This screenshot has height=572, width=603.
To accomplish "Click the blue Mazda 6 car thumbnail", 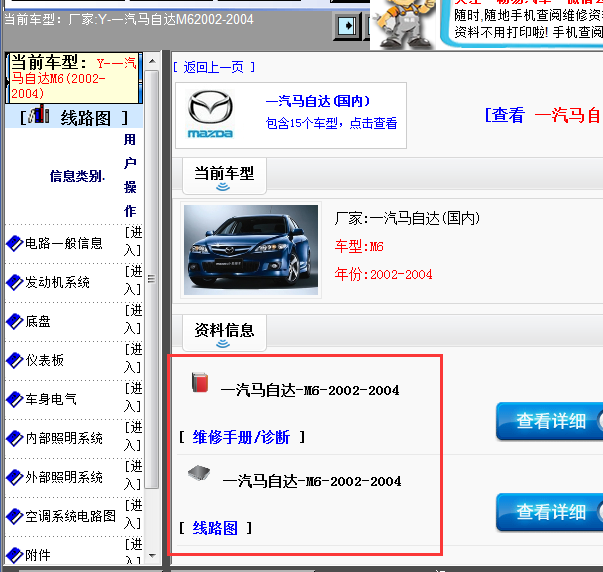I will tap(251, 250).
